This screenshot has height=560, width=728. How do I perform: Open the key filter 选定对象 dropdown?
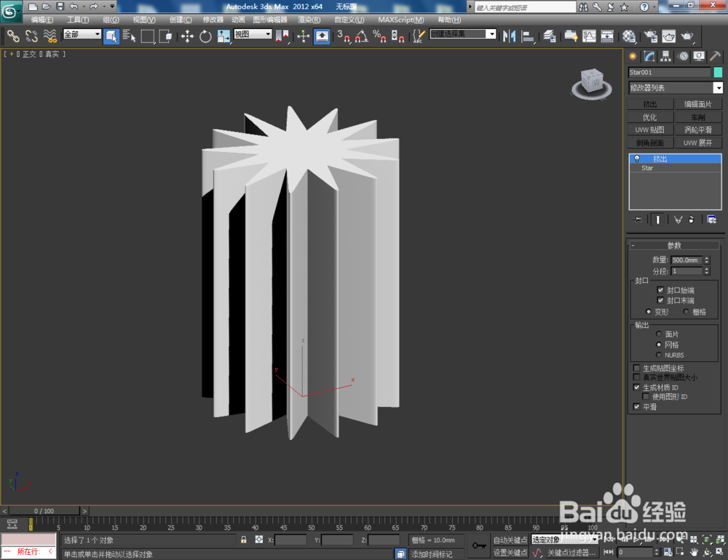565,540
